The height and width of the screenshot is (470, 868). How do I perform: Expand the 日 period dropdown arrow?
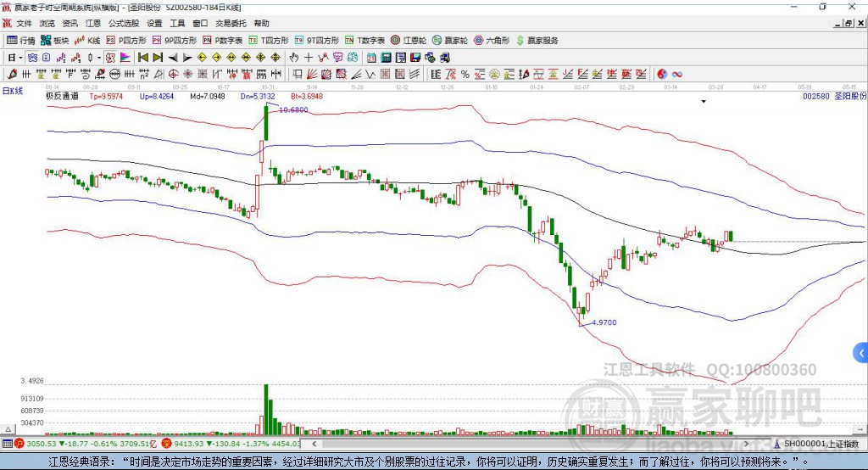click(20, 58)
